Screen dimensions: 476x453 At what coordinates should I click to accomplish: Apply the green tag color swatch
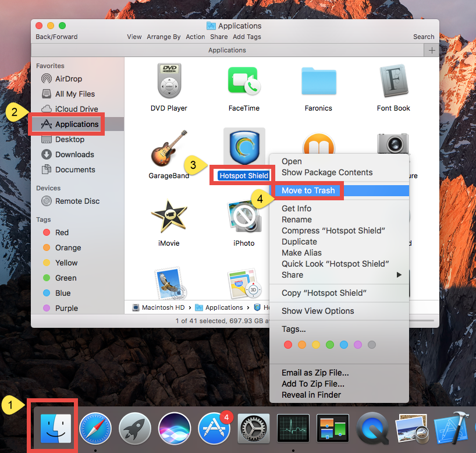[330, 345]
